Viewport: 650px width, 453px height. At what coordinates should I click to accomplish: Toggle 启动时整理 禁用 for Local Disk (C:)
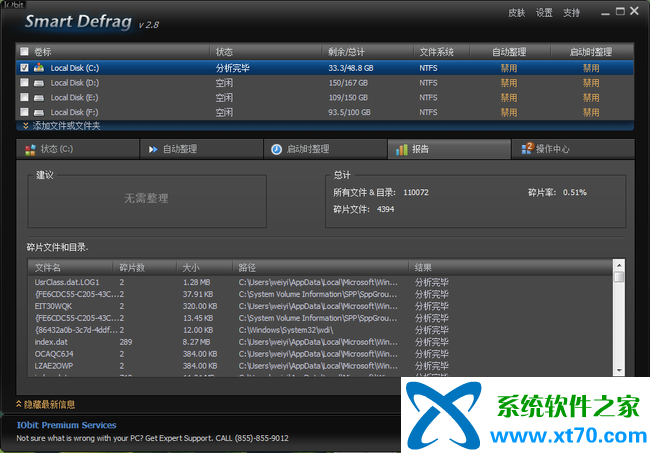[x=591, y=68]
